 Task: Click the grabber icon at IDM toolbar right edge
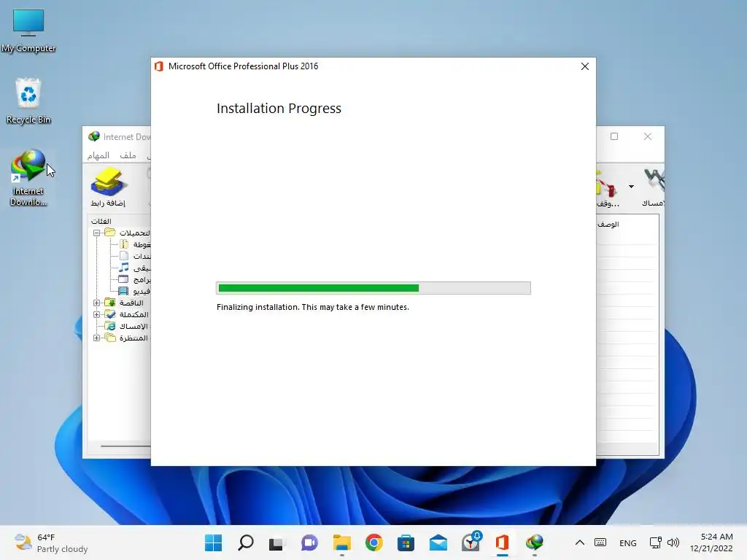click(x=654, y=187)
